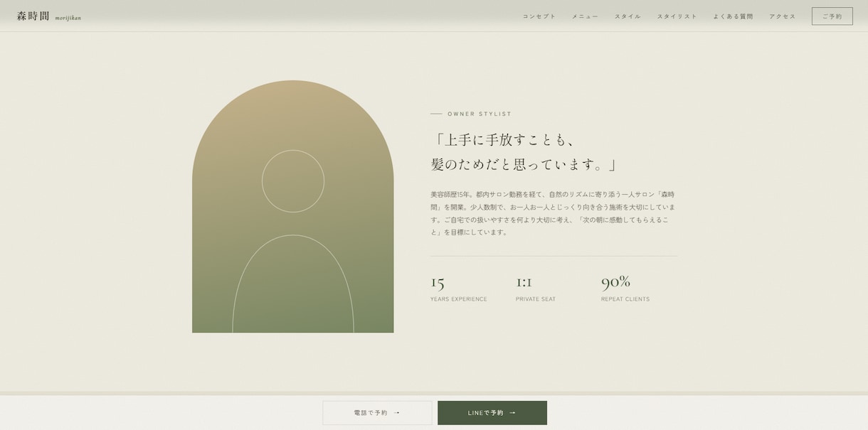The image size is (868, 430).
Task: Click the arched stylist portrait placeholder
Action: click(293, 206)
